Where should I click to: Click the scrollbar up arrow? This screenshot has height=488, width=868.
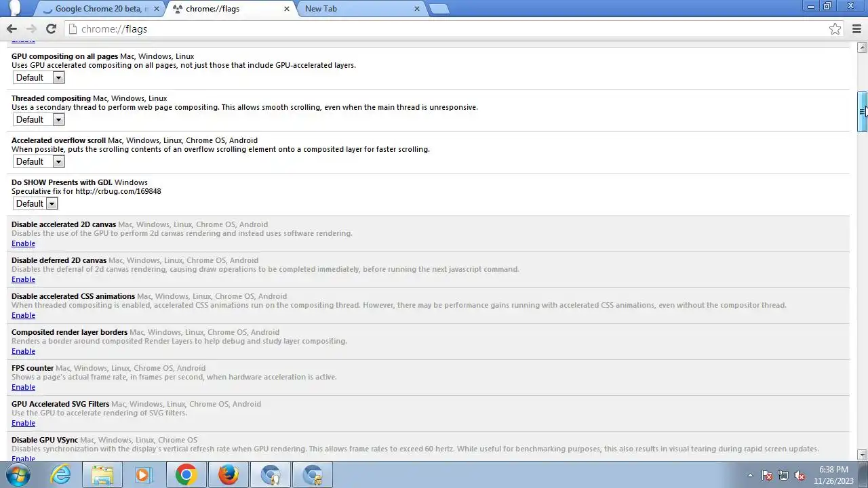click(862, 47)
